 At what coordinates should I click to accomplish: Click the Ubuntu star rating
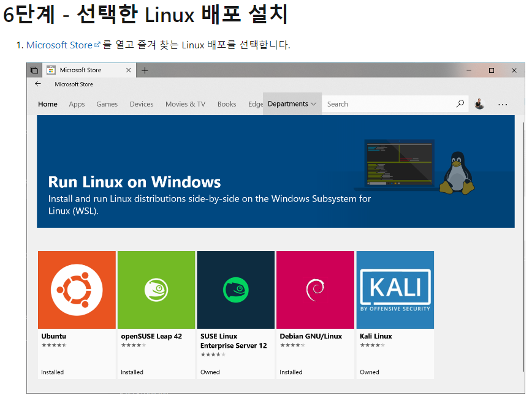tap(54, 345)
